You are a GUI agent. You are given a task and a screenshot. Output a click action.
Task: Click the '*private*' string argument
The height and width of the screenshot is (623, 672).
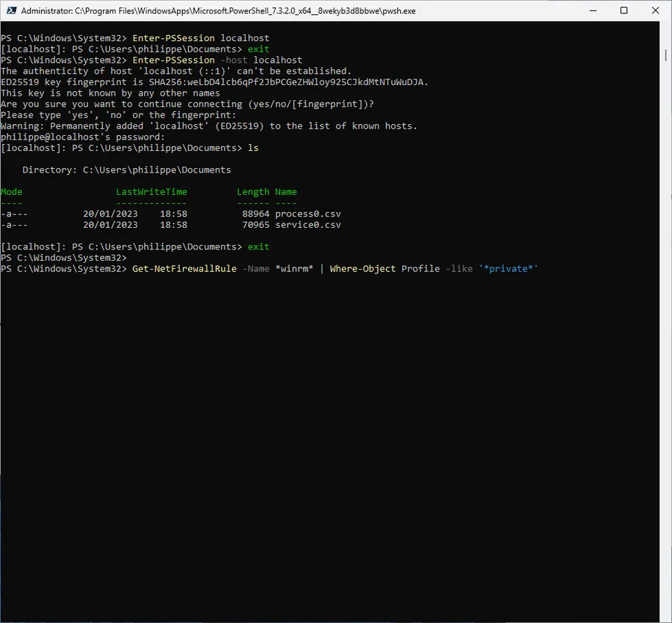click(508, 269)
